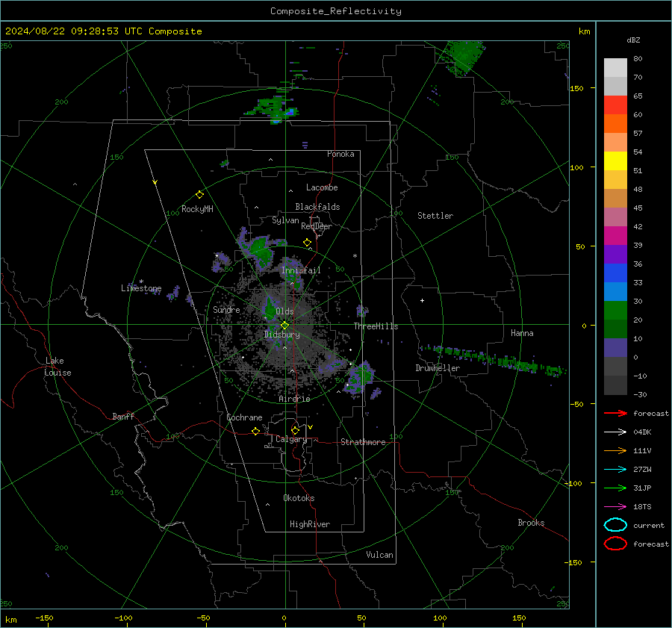Select the blue swatch between 36 and 33

pos(615,273)
